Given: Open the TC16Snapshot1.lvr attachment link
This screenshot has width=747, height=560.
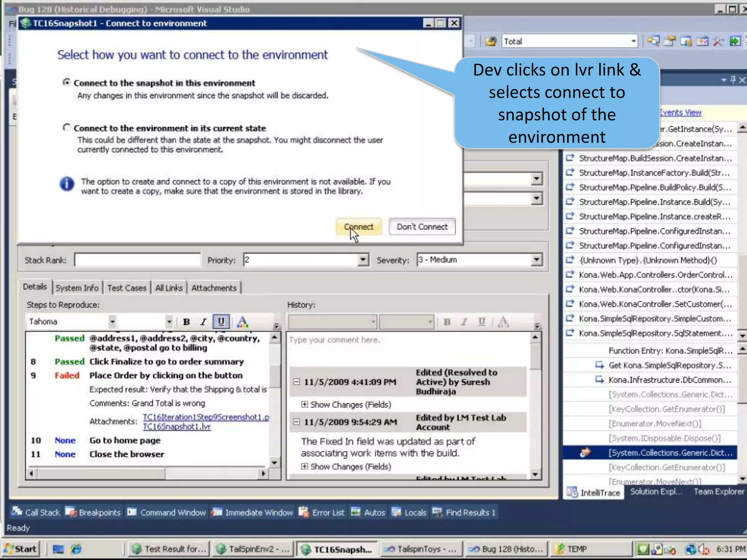Looking at the screenshot, I should pos(177,427).
